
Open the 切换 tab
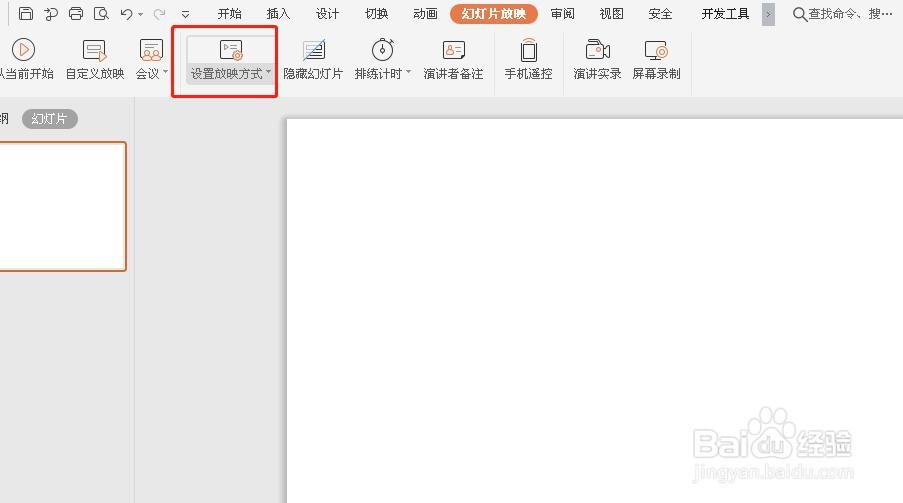377,14
